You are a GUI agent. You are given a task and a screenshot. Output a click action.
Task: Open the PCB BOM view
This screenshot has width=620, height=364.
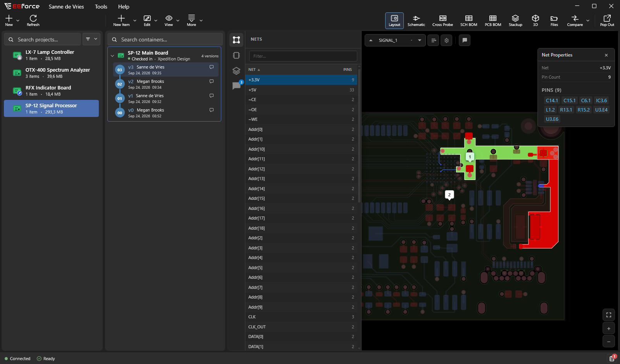pyautogui.click(x=493, y=21)
